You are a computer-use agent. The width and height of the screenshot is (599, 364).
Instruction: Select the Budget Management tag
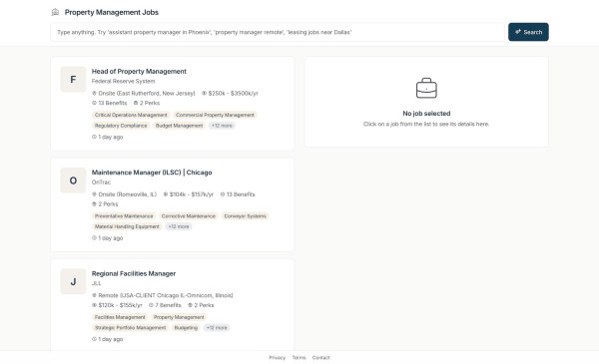pos(179,126)
